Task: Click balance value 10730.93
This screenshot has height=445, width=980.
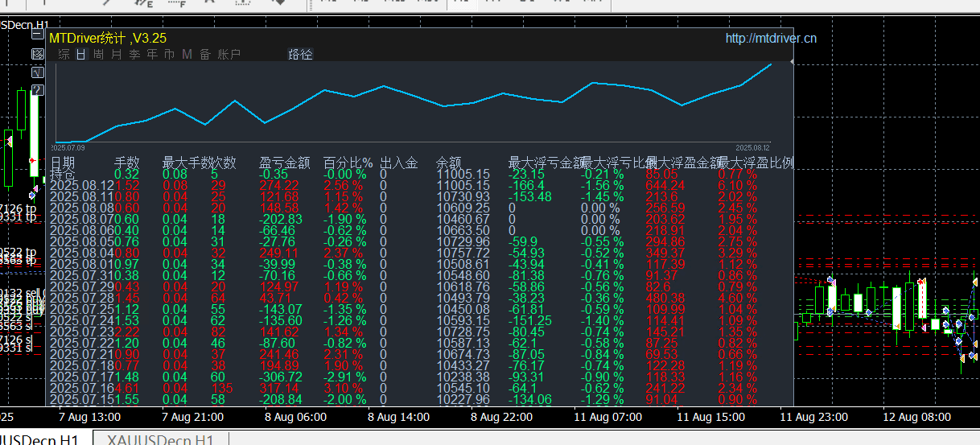Action: (463, 196)
